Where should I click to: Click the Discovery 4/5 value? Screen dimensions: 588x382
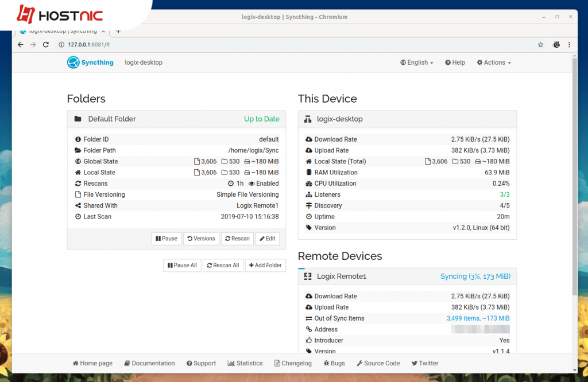(x=504, y=205)
